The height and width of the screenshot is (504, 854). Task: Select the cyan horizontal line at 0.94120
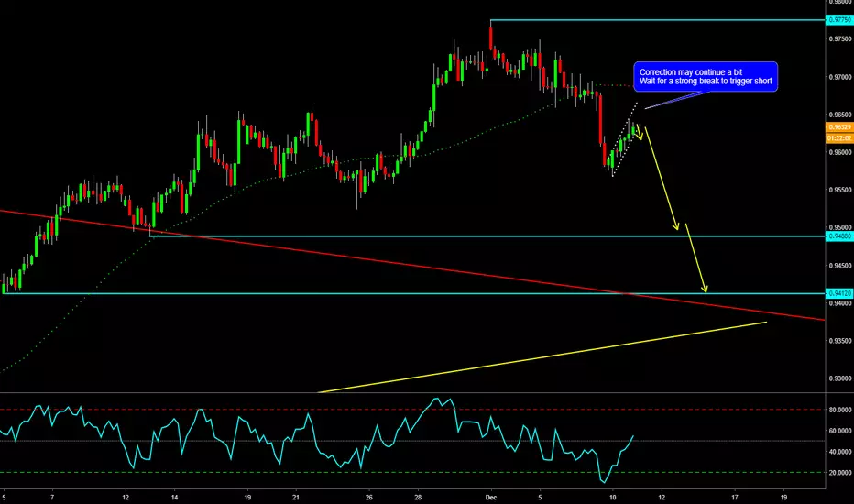tap(414, 293)
